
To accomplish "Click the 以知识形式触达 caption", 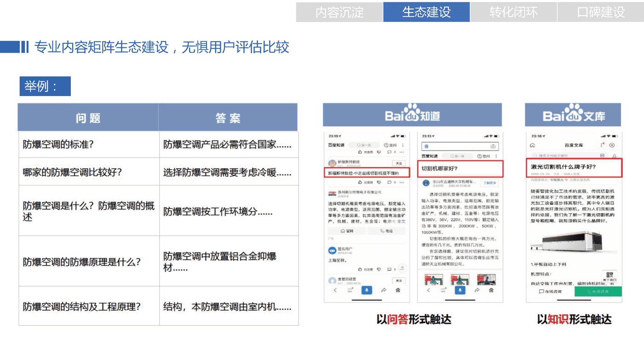I will [574, 319].
